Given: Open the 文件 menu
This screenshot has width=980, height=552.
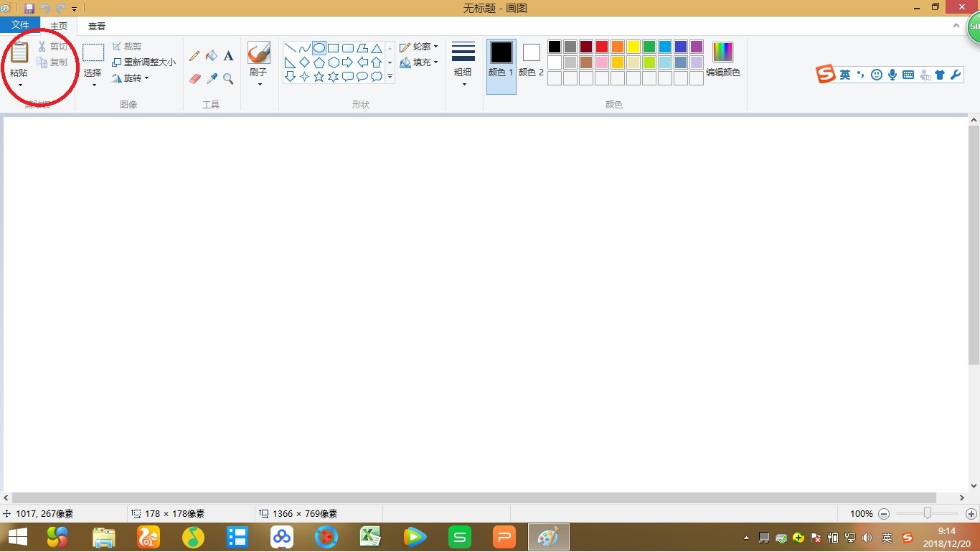Looking at the screenshot, I should (x=20, y=26).
